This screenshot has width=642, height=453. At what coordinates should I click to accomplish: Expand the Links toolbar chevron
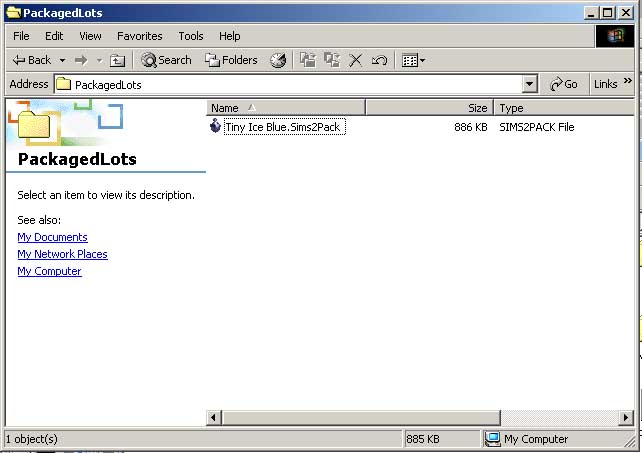tap(628, 81)
